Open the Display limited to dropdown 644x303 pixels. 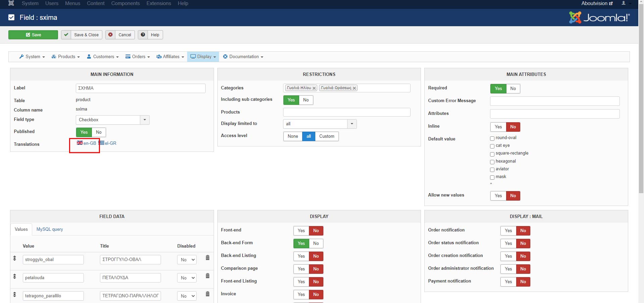tap(320, 124)
